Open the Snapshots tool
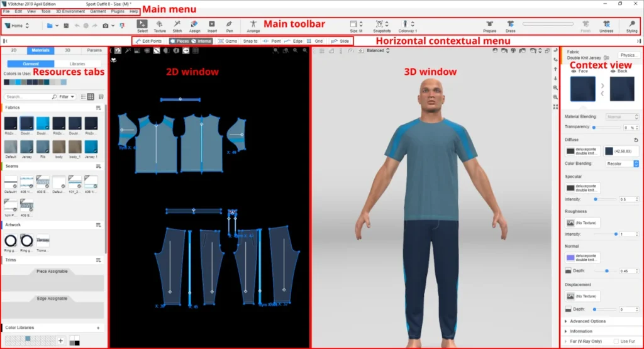The image size is (644, 349). point(381,25)
